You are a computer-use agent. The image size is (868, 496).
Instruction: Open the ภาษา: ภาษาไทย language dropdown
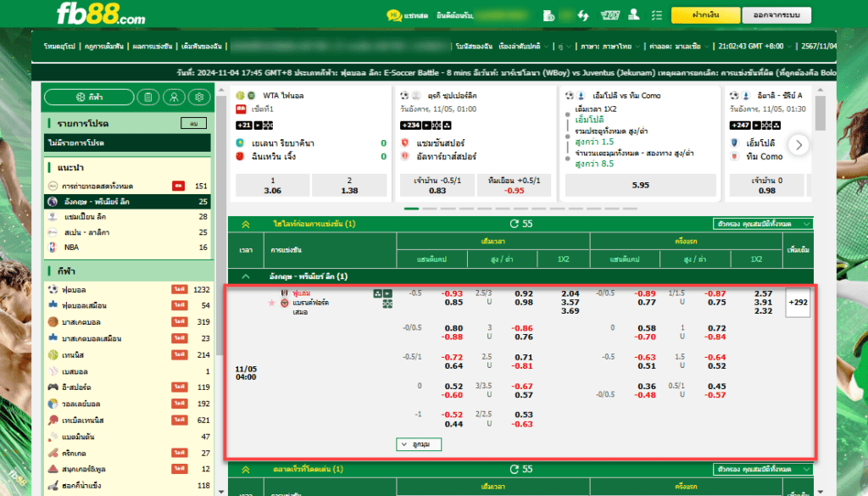coord(610,46)
